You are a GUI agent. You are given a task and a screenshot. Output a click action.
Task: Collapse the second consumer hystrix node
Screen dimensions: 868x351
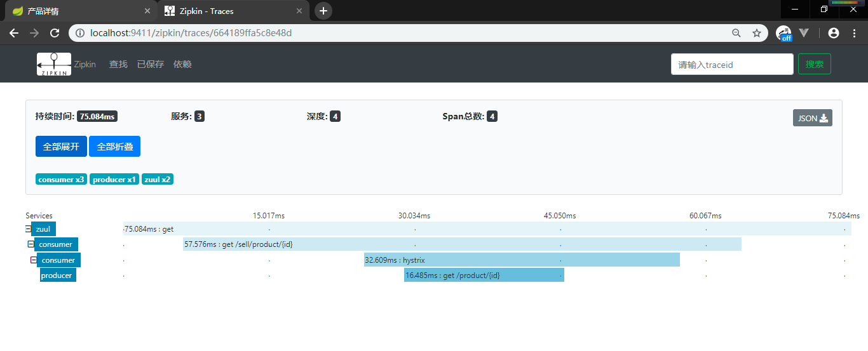coord(34,260)
